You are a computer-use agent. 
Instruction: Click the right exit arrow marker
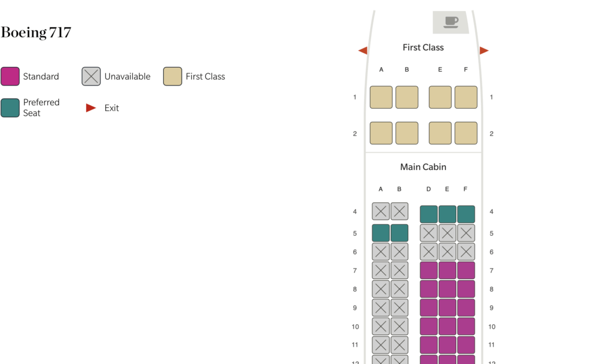tap(484, 50)
